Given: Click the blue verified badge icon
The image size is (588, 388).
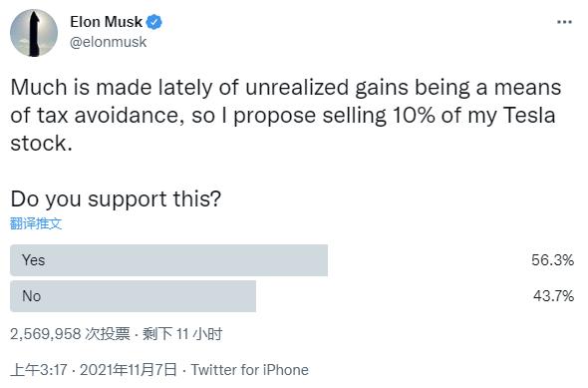Looking at the screenshot, I should (x=153, y=22).
